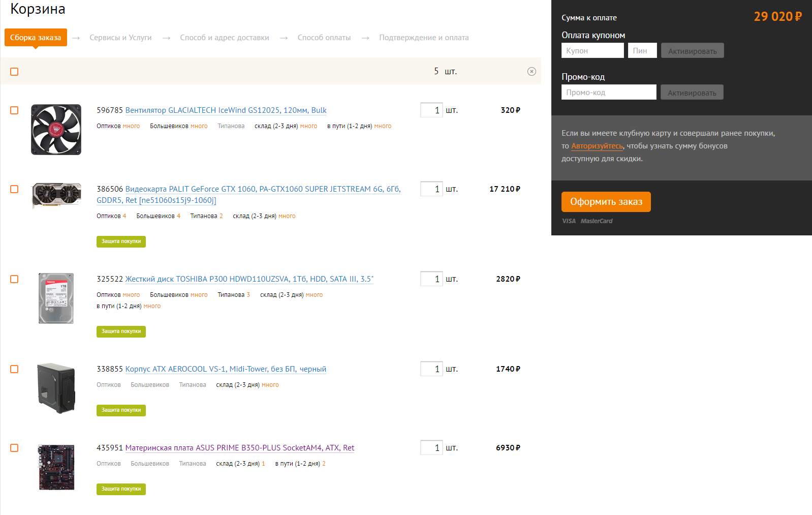Open the 'Вентилятор GLACIALTECH IceWind GS12025' link

point(226,110)
